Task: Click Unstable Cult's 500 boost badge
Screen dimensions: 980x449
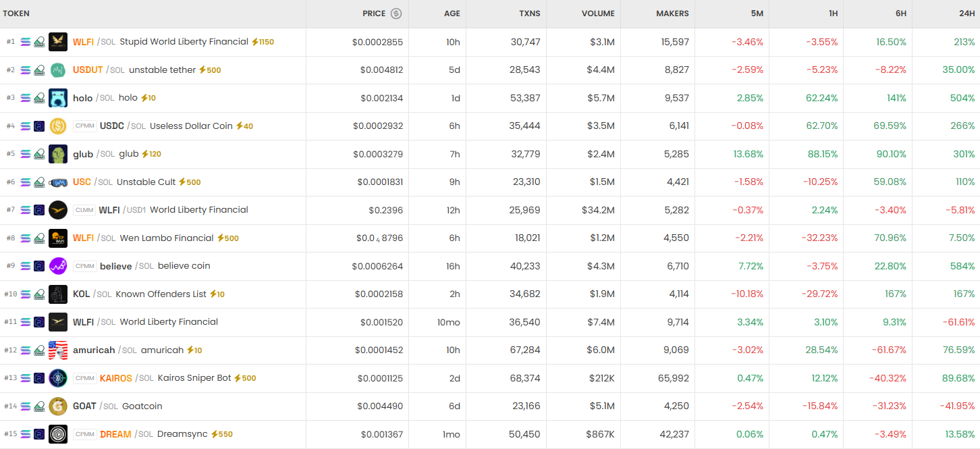Action: [x=190, y=182]
